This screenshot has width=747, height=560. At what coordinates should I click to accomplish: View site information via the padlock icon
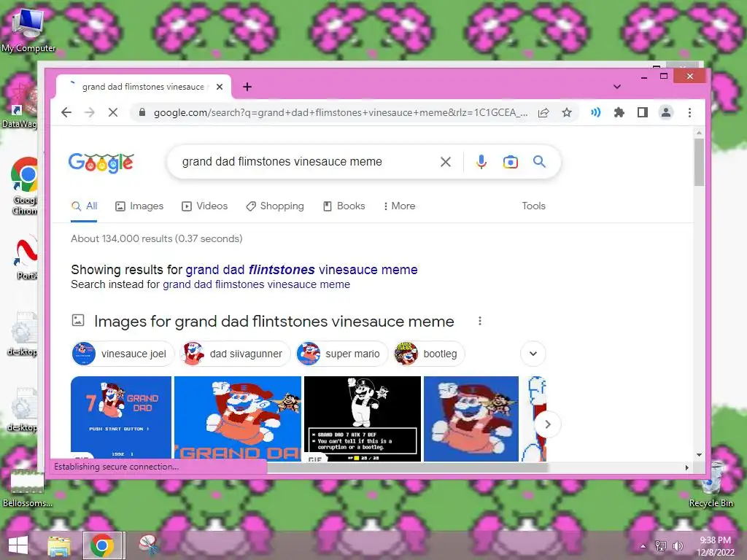pos(142,112)
